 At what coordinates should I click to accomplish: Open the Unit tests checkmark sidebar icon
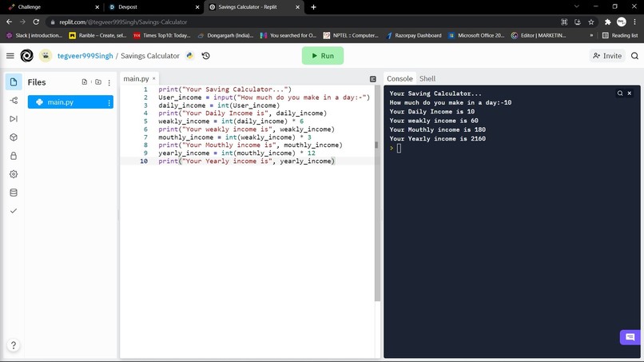coord(14,211)
